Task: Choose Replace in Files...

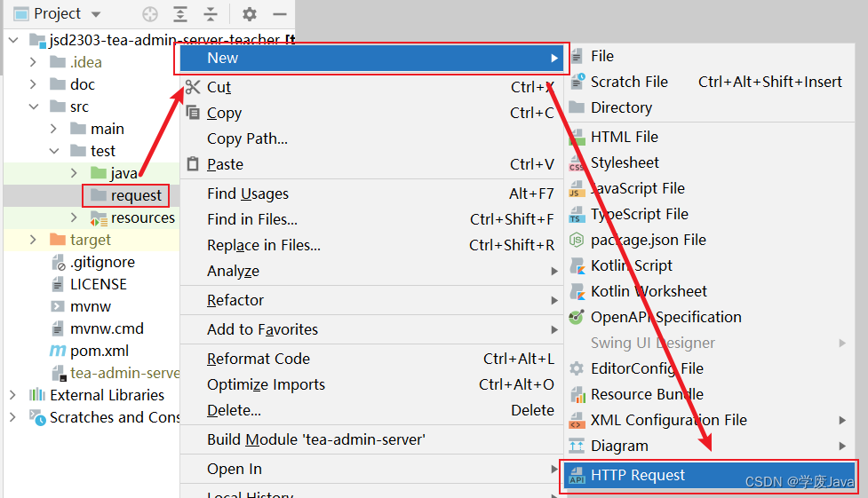Action: [x=371, y=245]
